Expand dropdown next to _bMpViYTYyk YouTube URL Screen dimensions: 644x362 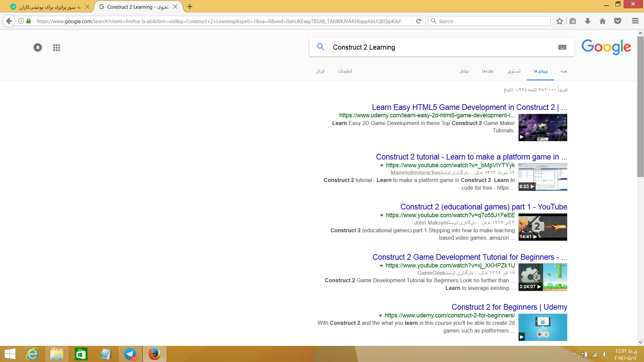[381, 166]
